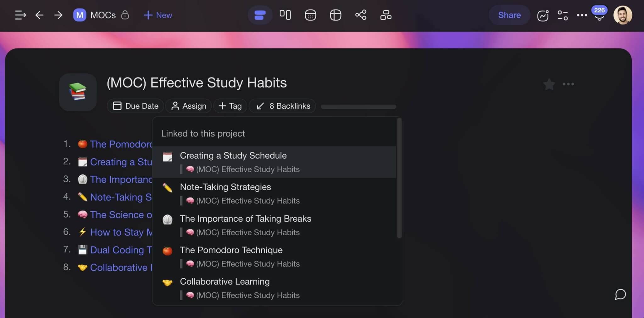
Task: Click tomato emoji of Pomodoro Technique backlink
Action: pos(167,251)
